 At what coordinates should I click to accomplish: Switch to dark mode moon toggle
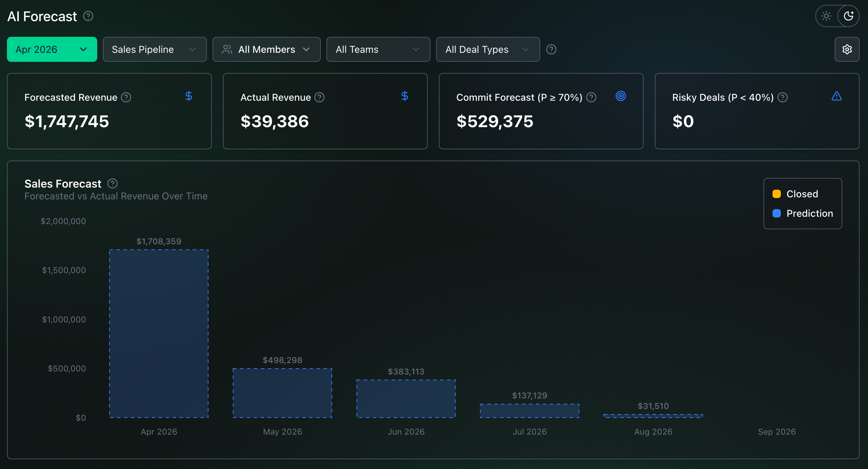click(x=849, y=16)
